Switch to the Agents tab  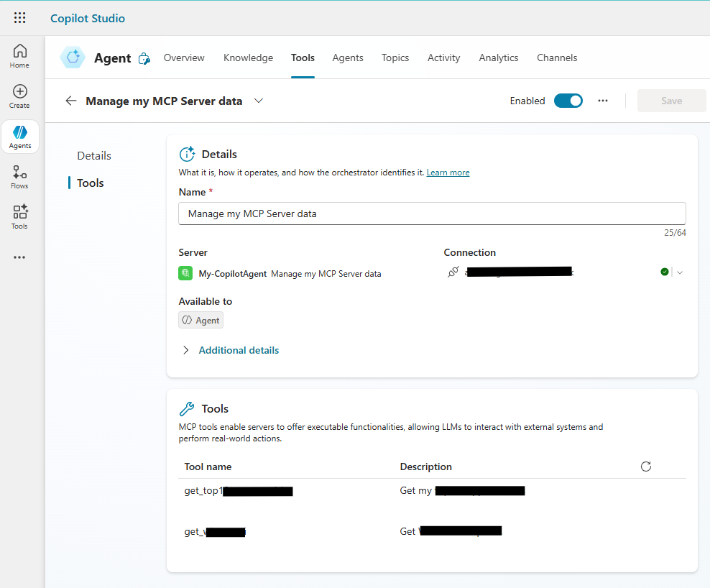pos(348,58)
